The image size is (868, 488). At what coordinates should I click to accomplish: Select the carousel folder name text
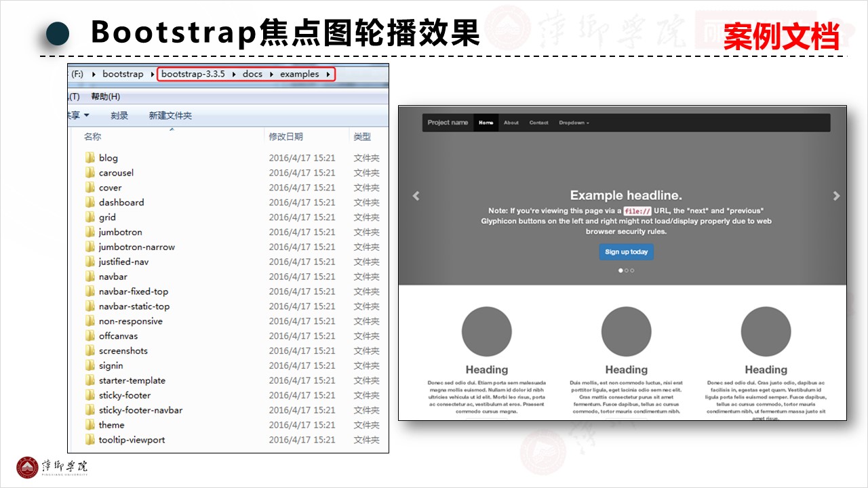[116, 173]
